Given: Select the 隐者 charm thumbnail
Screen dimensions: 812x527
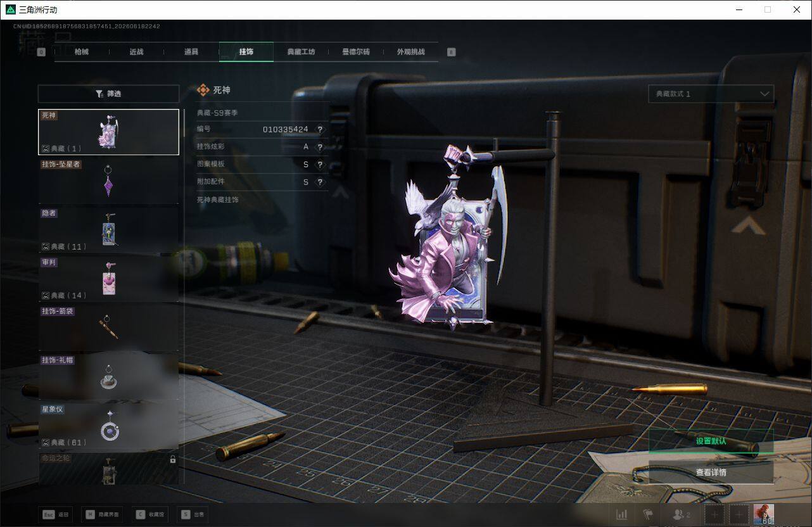Looking at the screenshot, I should (108, 229).
